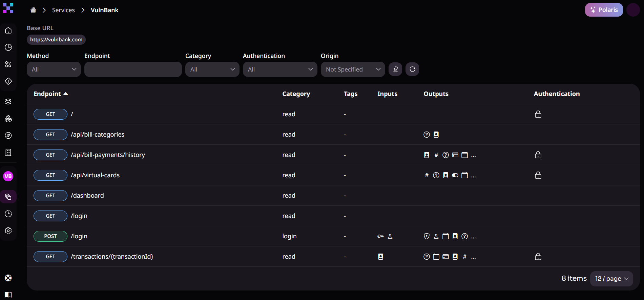Expand more outputs ellipsis in POST /login row
This screenshot has width=644, height=300.
pyautogui.click(x=474, y=237)
